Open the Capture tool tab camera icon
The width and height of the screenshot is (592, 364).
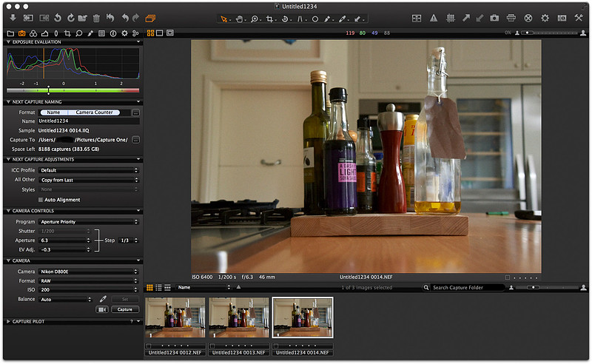click(22, 33)
